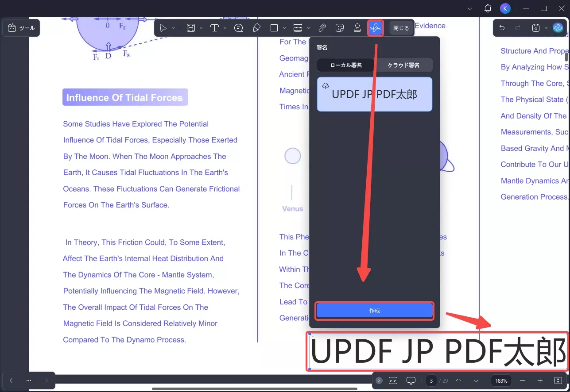Click the Venus label in the diagram
The image size is (570, 392).
click(x=293, y=209)
